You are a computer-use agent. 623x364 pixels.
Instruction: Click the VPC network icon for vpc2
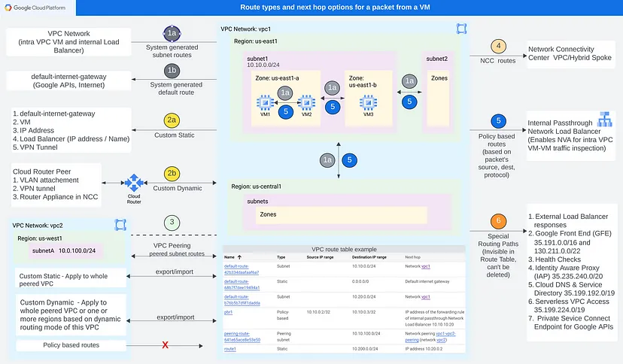120,225
